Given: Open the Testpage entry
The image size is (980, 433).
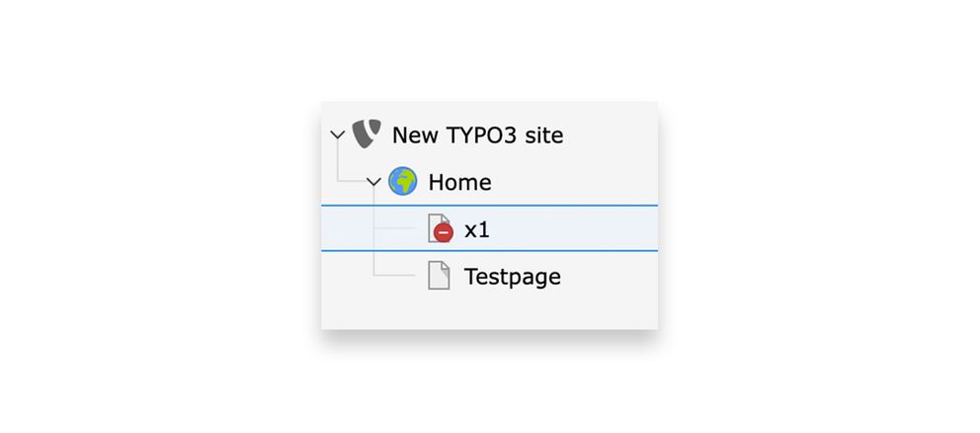Looking at the screenshot, I should pos(512,277).
